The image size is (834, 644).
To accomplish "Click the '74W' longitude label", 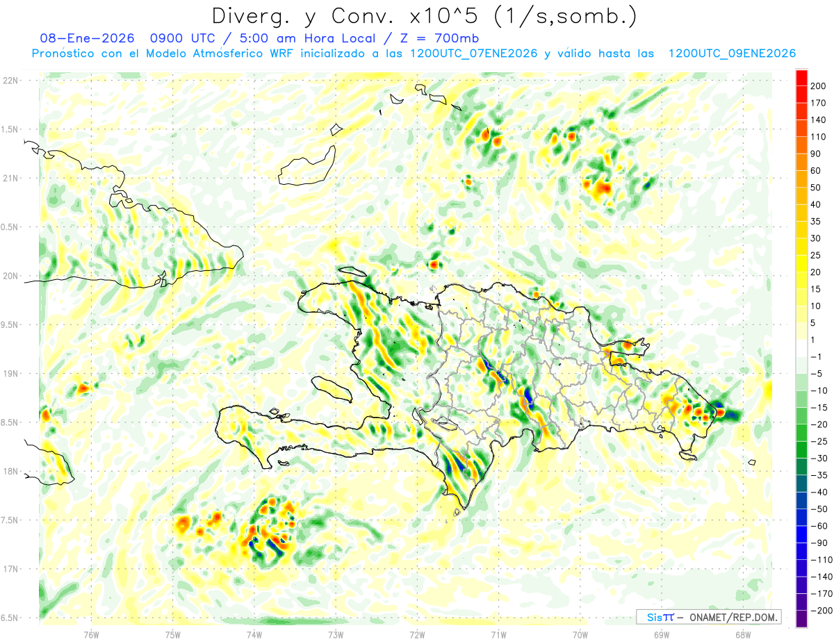I will [254, 634].
